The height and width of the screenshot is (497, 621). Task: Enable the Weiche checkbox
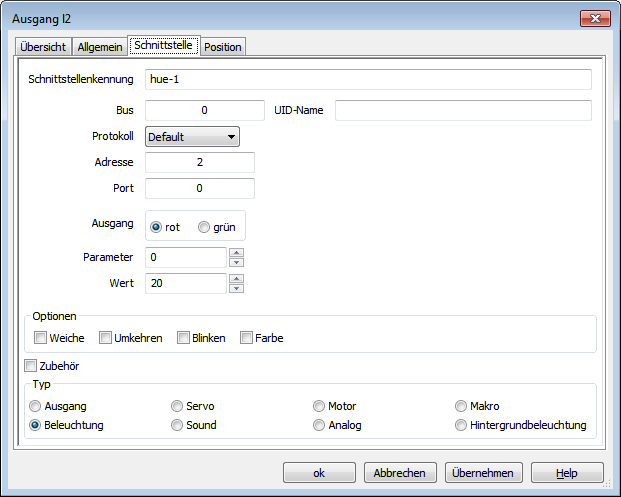click(x=41, y=338)
